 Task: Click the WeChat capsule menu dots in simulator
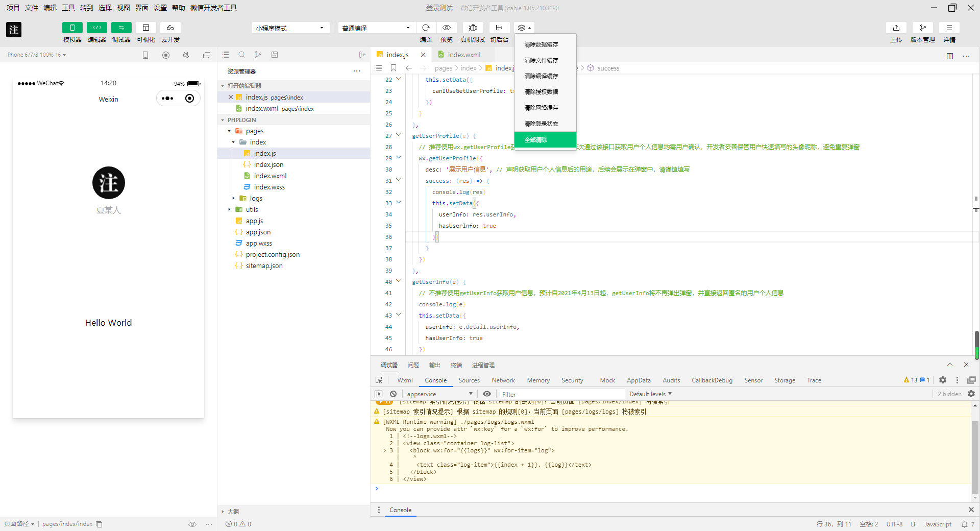tap(167, 99)
